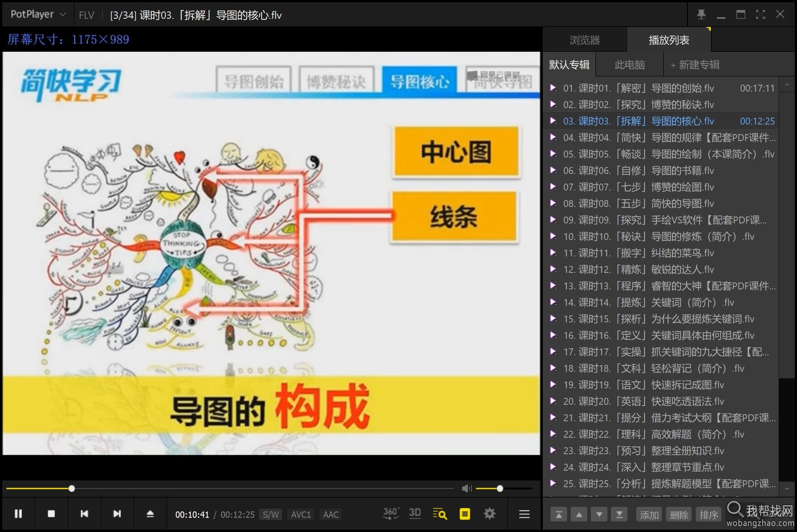Select item 16 关键词具体由何组成.flv
The height and width of the screenshot is (532, 797).
click(662, 335)
